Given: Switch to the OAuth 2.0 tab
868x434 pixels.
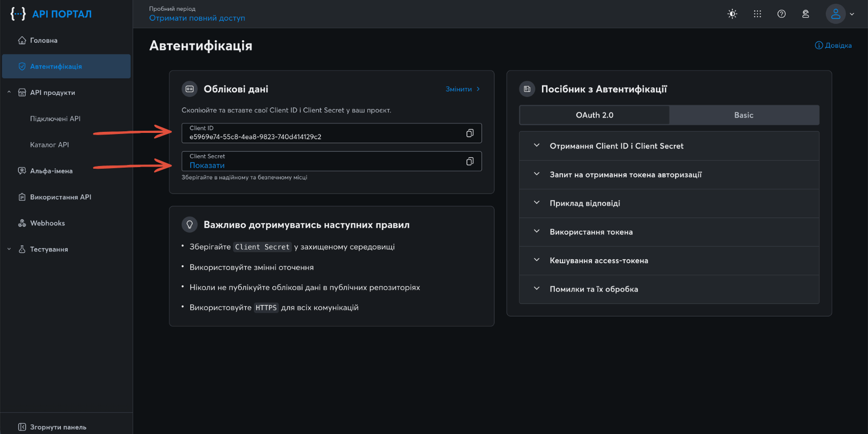Looking at the screenshot, I should 595,115.
